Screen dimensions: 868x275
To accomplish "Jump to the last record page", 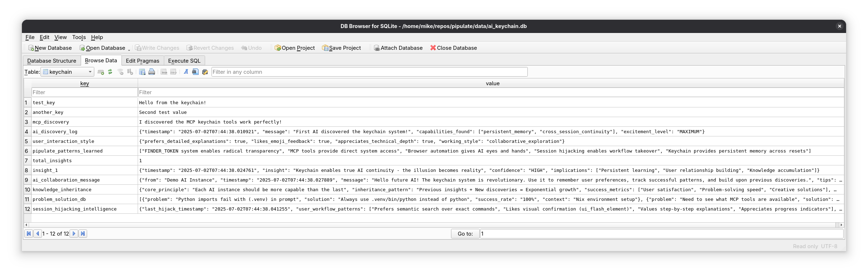I will (83, 233).
